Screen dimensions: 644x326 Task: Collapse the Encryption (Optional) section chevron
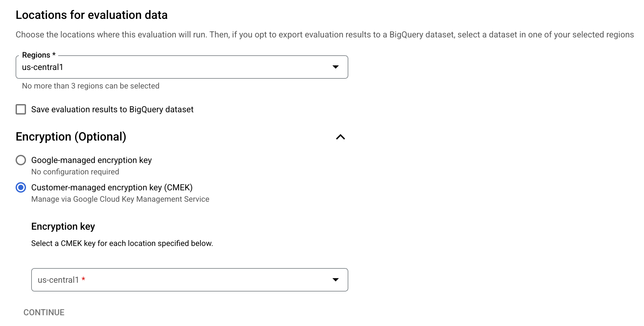340,137
